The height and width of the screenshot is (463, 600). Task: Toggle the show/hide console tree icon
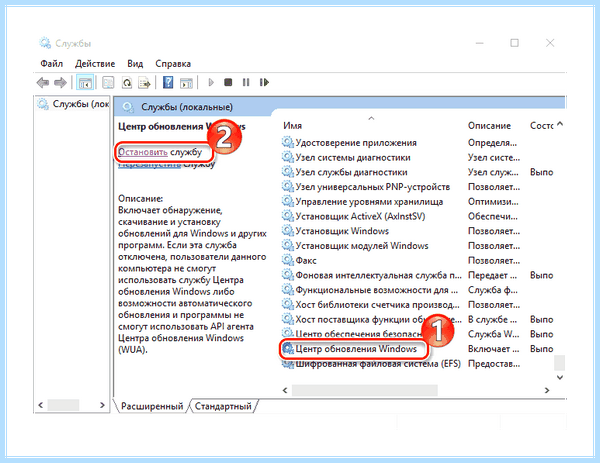85,82
